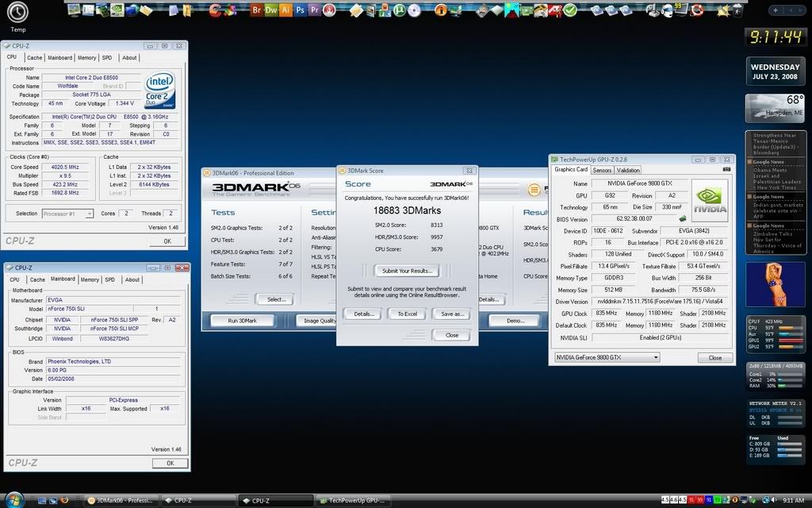Click the slideshow photo gadget

click(776, 285)
